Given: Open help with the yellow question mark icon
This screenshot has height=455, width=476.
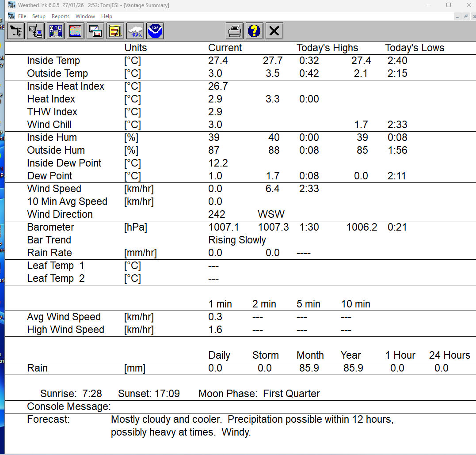Looking at the screenshot, I should [x=255, y=31].
